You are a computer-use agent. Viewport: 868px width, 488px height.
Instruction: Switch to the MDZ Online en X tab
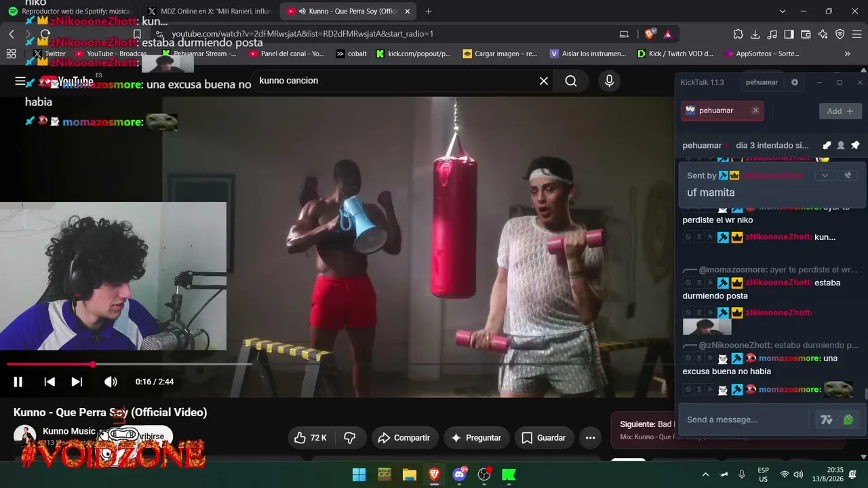pos(210,12)
